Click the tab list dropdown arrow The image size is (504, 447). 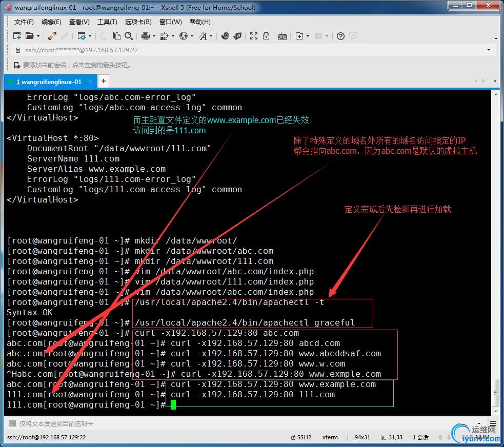495,82
